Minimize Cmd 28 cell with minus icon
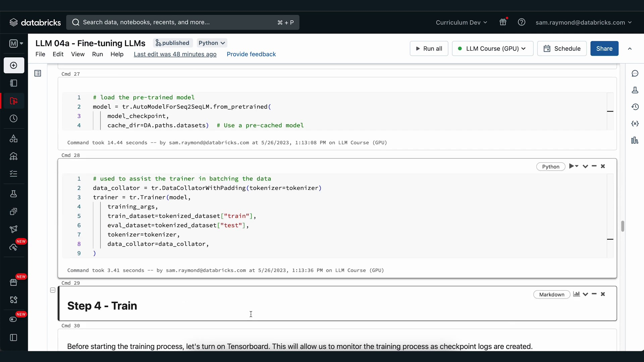Image resolution: width=644 pixels, height=362 pixels. click(x=594, y=166)
